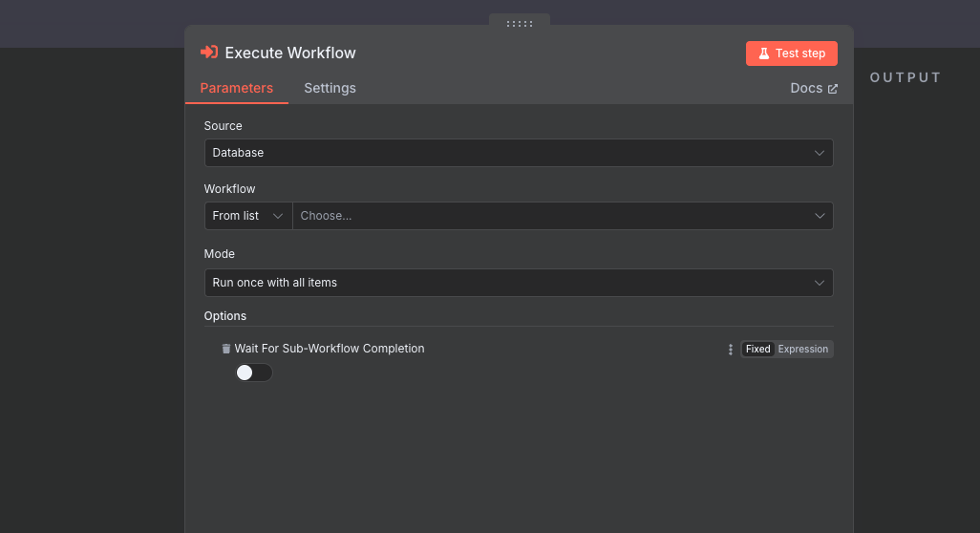
Task: Open the Docs link
Action: [813, 88]
